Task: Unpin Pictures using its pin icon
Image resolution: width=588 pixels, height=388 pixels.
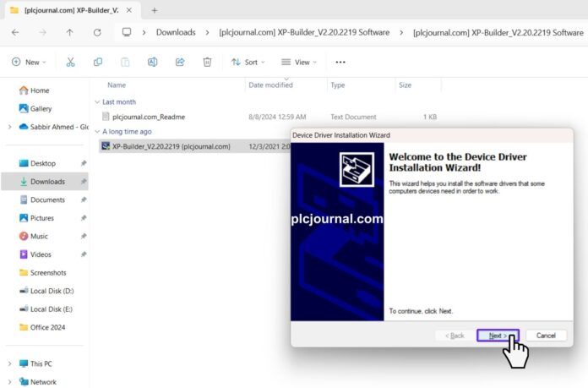Action: pyautogui.click(x=84, y=218)
